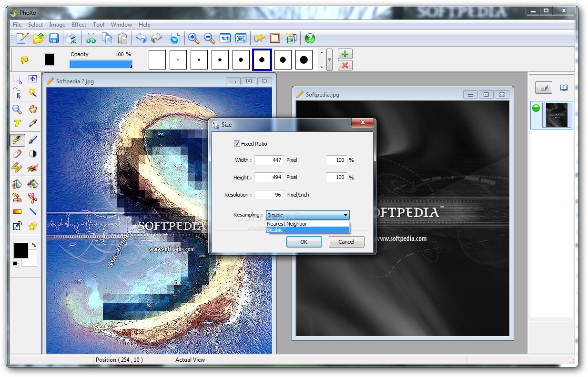Delete brush with the red X button
588x377 pixels.
click(x=345, y=65)
